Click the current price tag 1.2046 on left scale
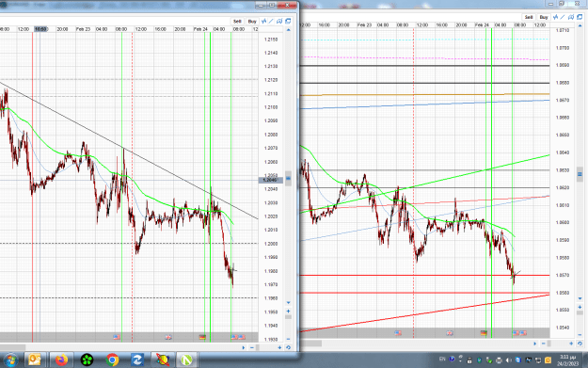This screenshot has width=588, height=368. [271, 180]
